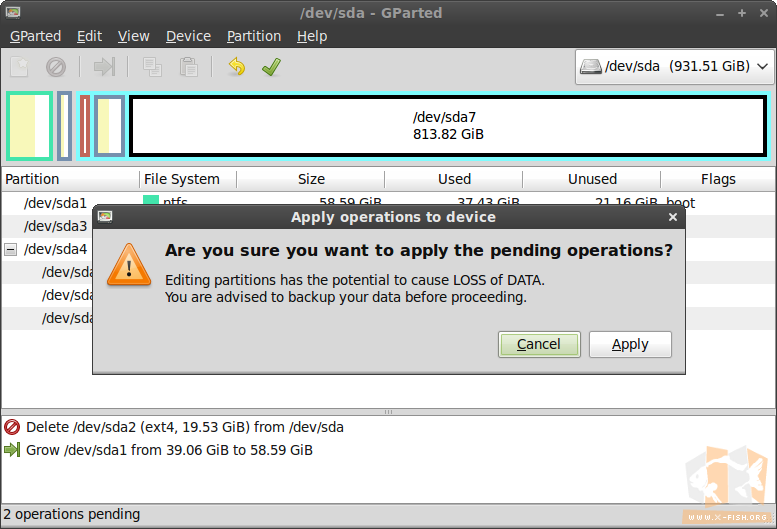Click the green checkmark Apply All icon
The height and width of the screenshot is (529, 777).
point(270,67)
